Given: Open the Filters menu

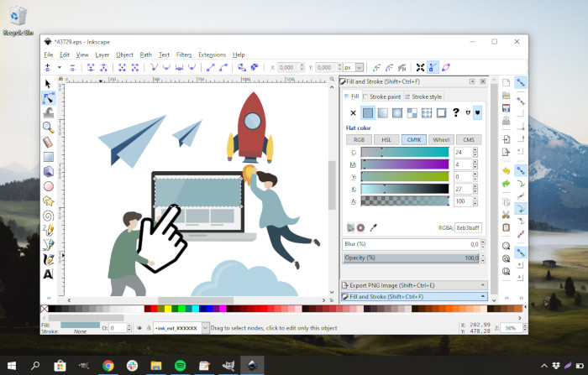Looking at the screenshot, I should 184,55.
